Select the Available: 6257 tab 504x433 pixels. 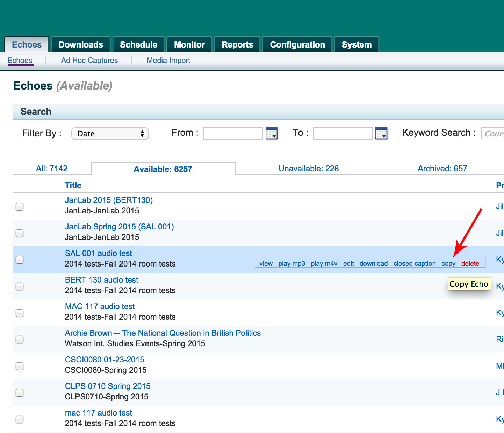tap(163, 169)
